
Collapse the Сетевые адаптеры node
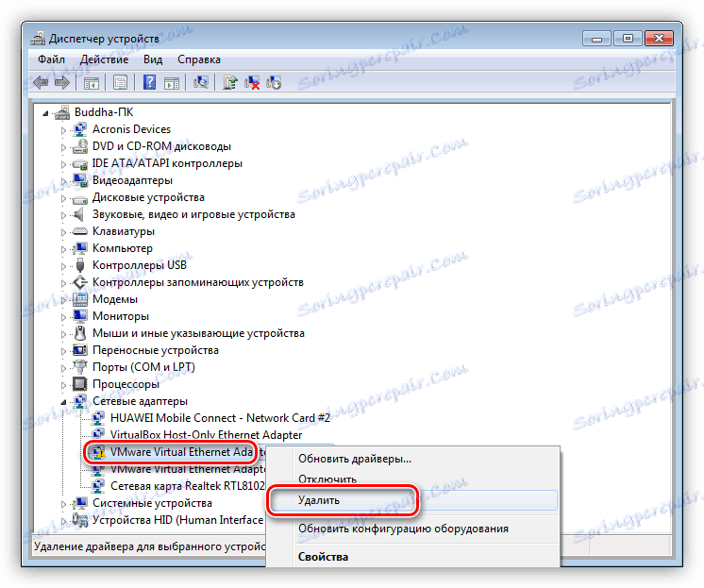point(64,402)
